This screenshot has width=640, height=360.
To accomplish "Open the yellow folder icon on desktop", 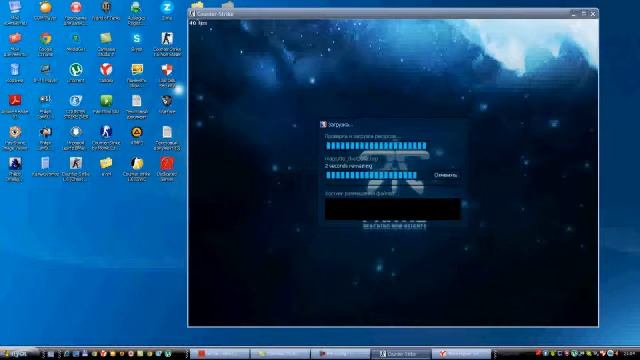I will [x=106, y=167].
